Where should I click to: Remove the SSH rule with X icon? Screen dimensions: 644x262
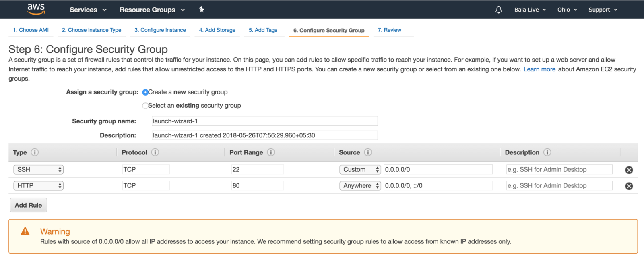(629, 170)
